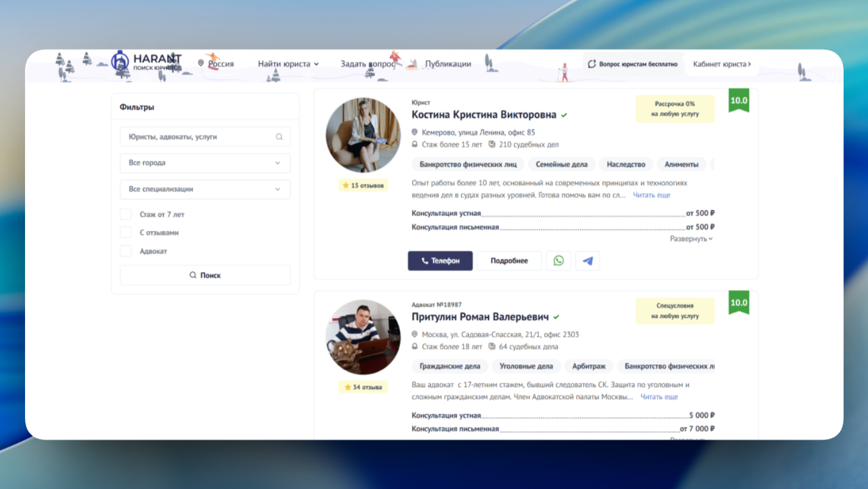Open Притулин Роман's profile photo
Image resolution: width=868 pixels, height=489 pixels.
(363, 337)
